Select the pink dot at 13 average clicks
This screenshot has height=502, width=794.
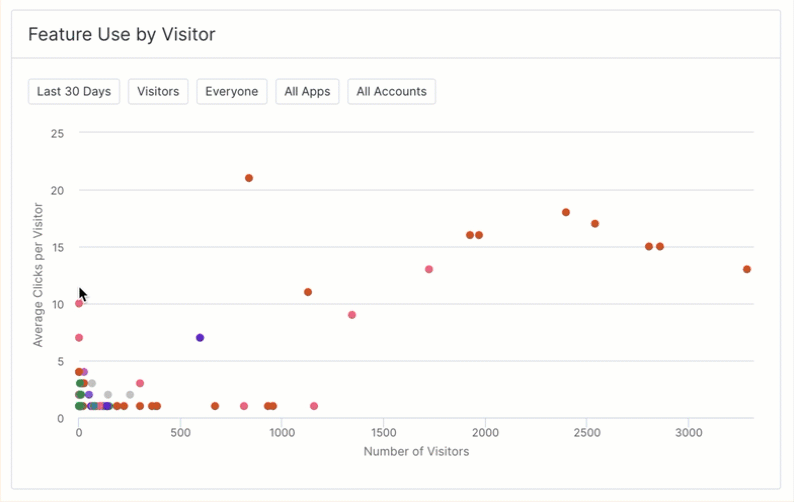coord(429,269)
